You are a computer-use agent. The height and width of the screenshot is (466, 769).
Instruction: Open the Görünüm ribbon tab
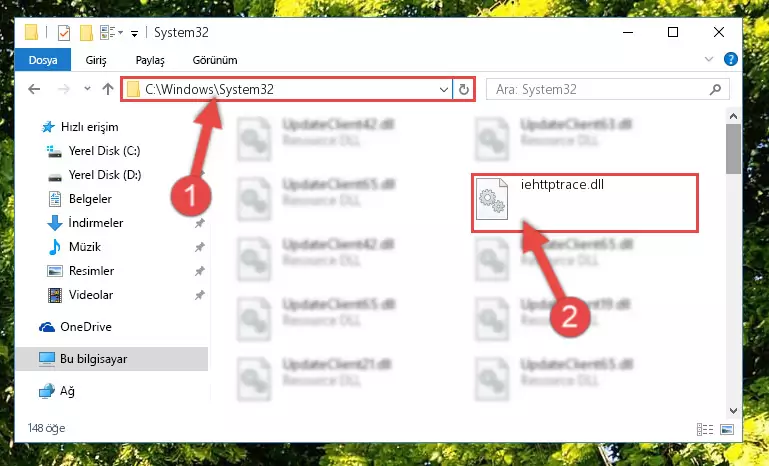click(x=215, y=60)
